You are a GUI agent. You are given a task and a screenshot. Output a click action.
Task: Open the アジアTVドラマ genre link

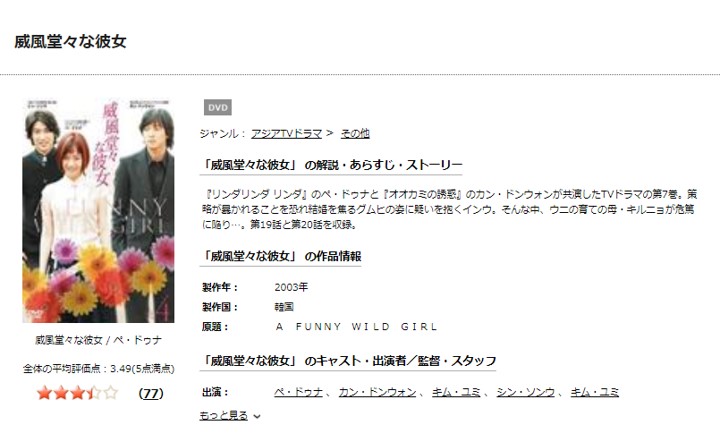(287, 134)
